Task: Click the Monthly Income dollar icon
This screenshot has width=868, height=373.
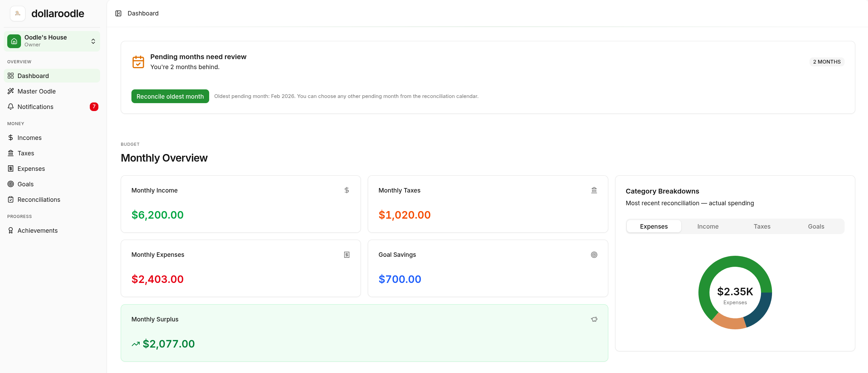Action: [x=347, y=190]
